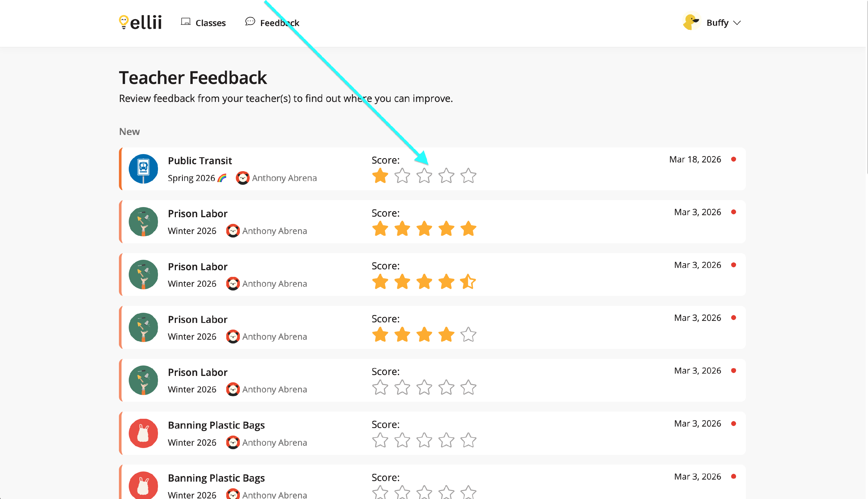
Task: Click Anthony Abrena's avatar in Public Transit row
Action: 242,178
